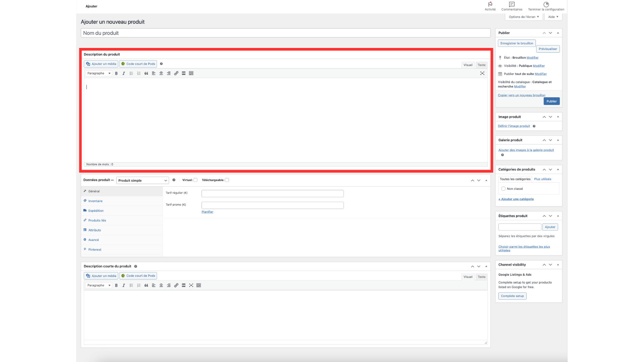Center-align text in short description toolbar
Screen dimensions: 644x362
161,286
